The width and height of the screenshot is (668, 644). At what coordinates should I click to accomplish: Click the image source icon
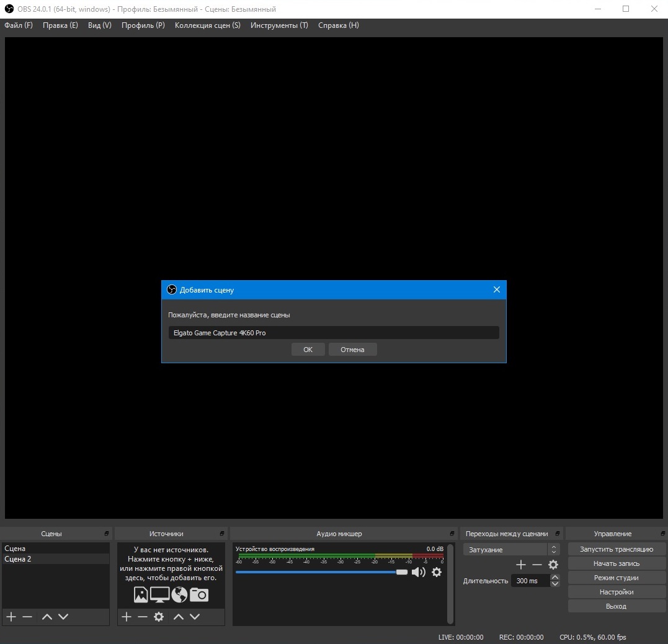pyautogui.click(x=141, y=594)
